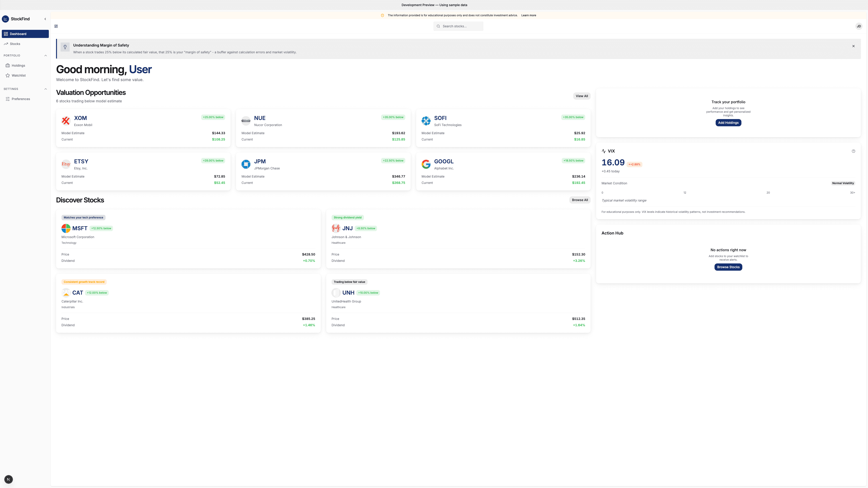Image resolution: width=868 pixels, height=488 pixels.
Task: Click the StockFind logo icon
Action: tap(5, 19)
